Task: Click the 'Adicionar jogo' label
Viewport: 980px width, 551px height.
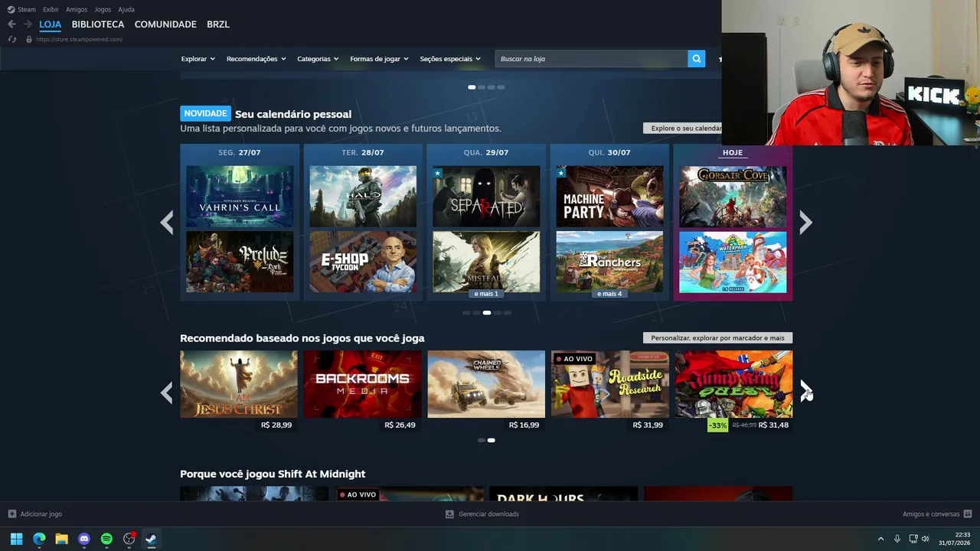Action: [x=41, y=514]
